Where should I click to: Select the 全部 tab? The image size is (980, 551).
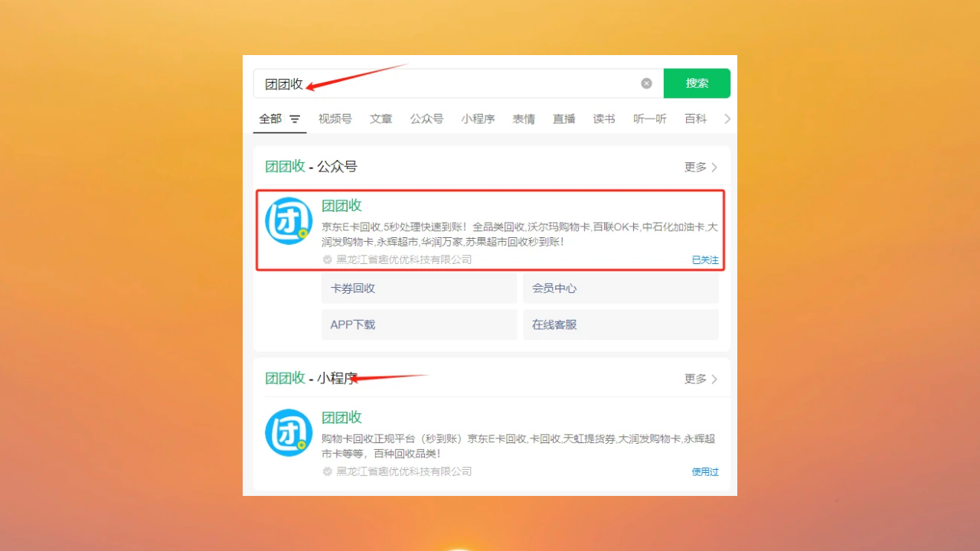point(270,119)
